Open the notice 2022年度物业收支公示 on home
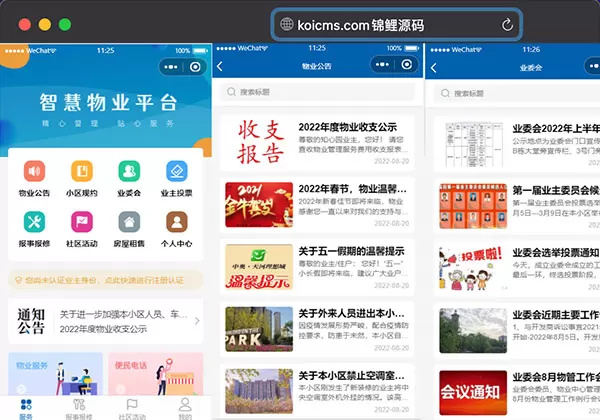The height and width of the screenshot is (420, 600). click(103, 329)
